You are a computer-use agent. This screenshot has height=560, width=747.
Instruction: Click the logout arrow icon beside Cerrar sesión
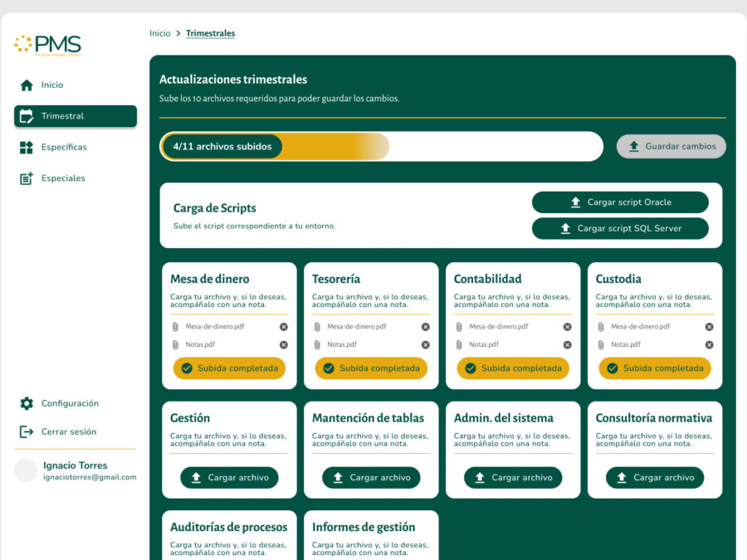(x=27, y=431)
